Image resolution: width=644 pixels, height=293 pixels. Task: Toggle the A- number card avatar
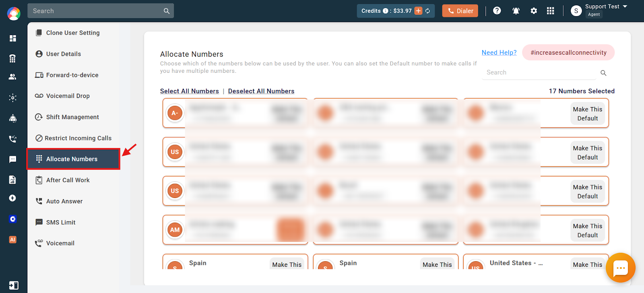(175, 113)
